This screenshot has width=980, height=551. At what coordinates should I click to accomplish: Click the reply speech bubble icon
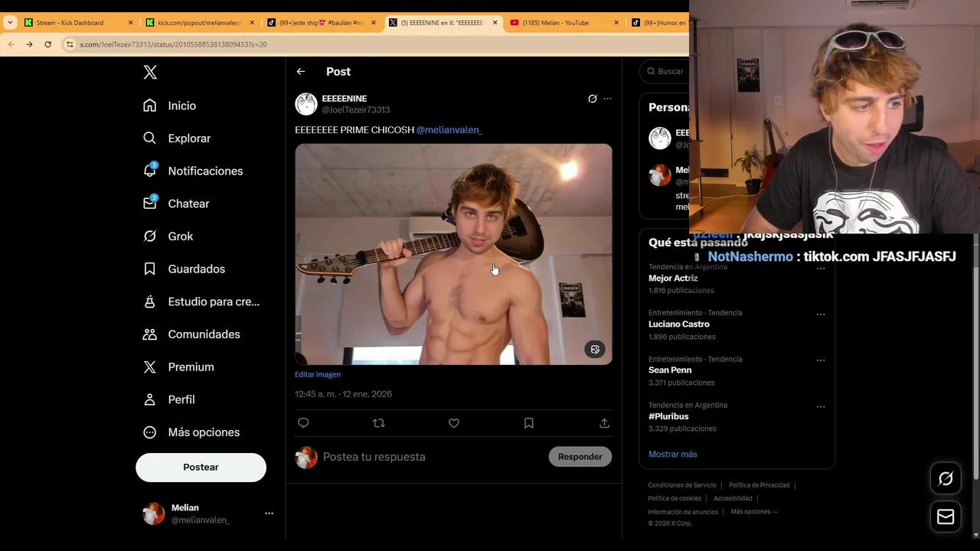tap(303, 423)
